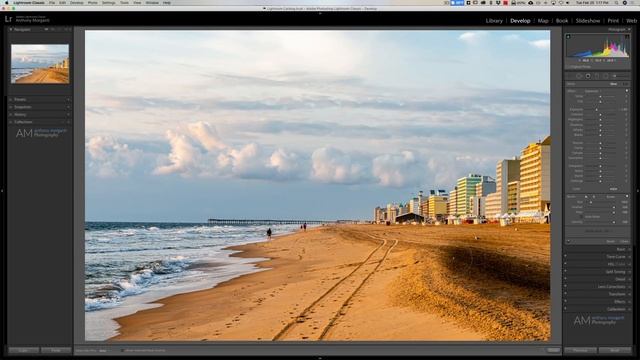Switch to the Print module
Screen dimensions: 640x360
tap(613, 21)
